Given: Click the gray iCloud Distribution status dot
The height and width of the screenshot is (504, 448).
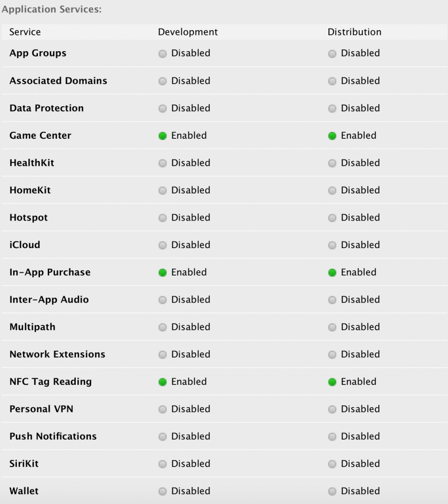Looking at the screenshot, I should (x=332, y=245).
